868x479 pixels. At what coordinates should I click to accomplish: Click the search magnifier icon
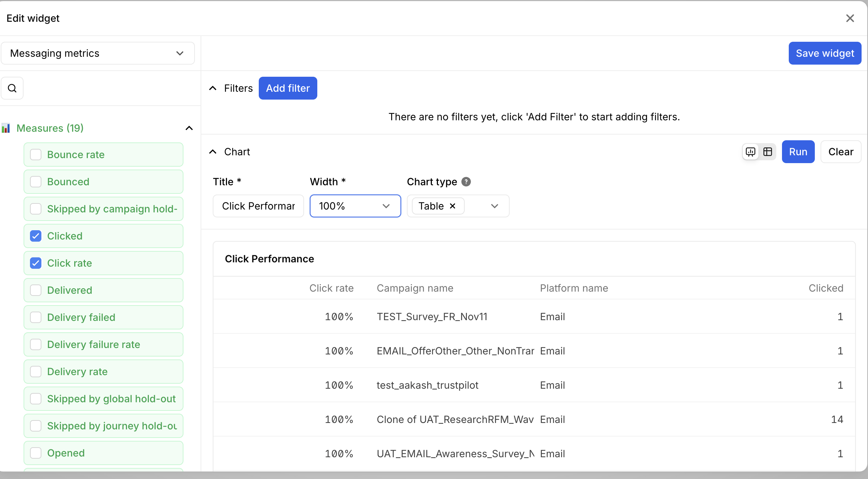(x=12, y=88)
